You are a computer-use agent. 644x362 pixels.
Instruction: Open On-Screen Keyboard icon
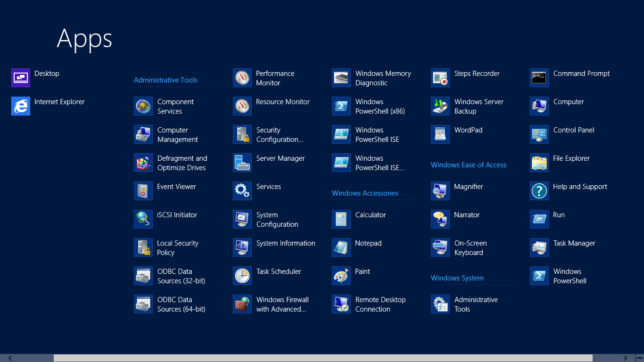440,247
